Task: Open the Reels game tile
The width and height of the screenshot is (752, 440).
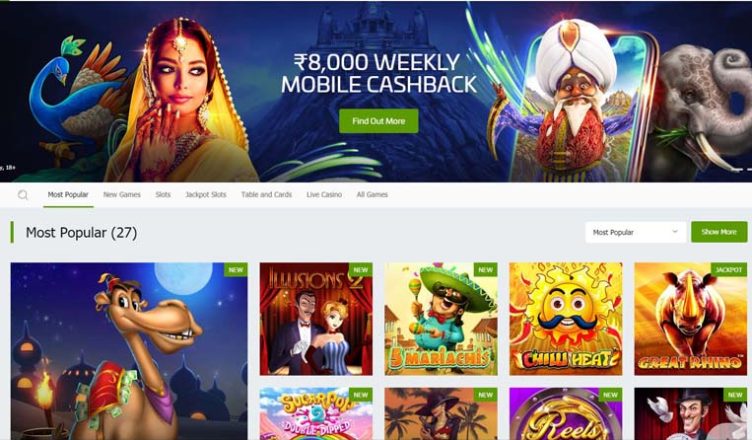Action: pos(566,414)
